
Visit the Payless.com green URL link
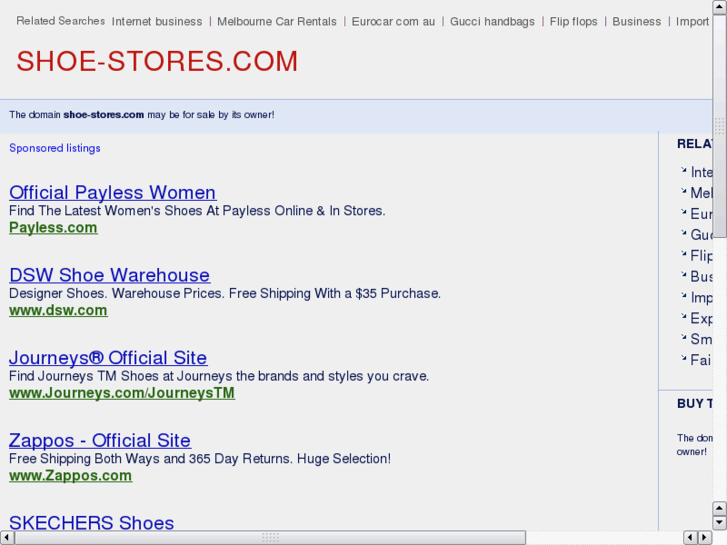53,228
